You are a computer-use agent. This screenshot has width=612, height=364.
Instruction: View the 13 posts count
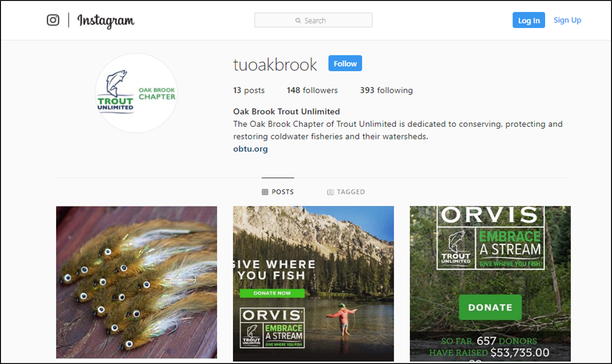pos(249,90)
